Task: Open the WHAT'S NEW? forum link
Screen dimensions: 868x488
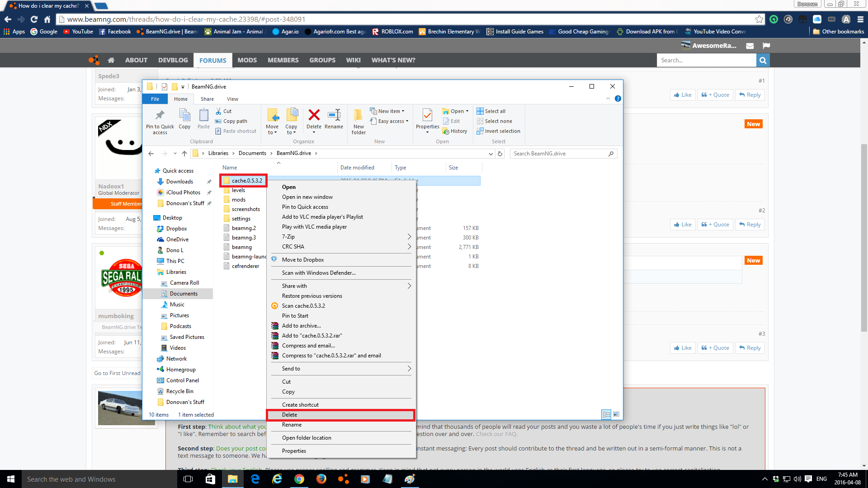Action: 393,60
